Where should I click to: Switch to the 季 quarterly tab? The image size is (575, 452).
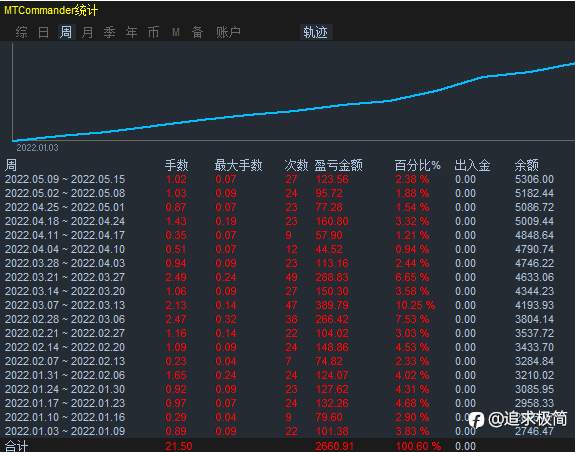(x=109, y=32)
